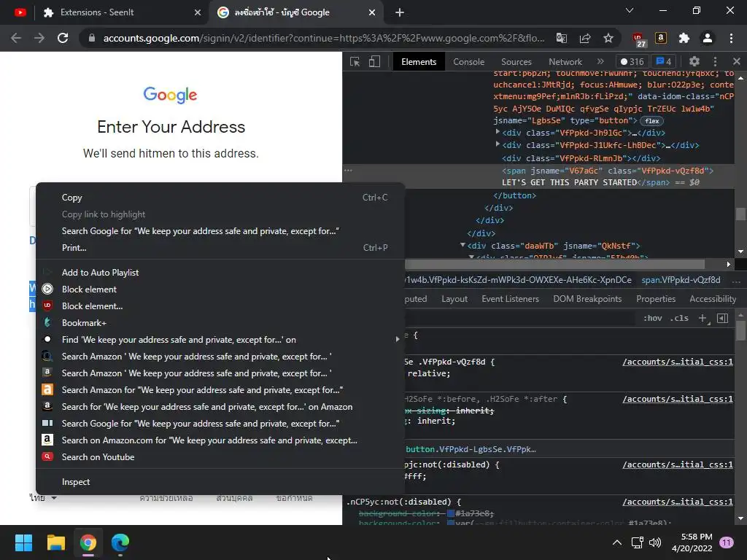The image size is (747, 560).
Task: Activate DevTools element picker tool
Action: pyautogui.click(x=355, y=62)
